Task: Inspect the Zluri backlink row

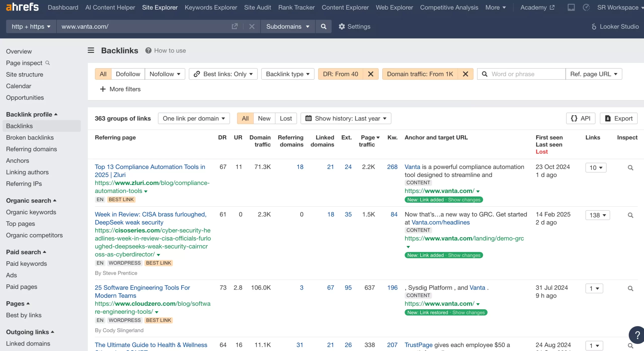Action: coord(630,167)
